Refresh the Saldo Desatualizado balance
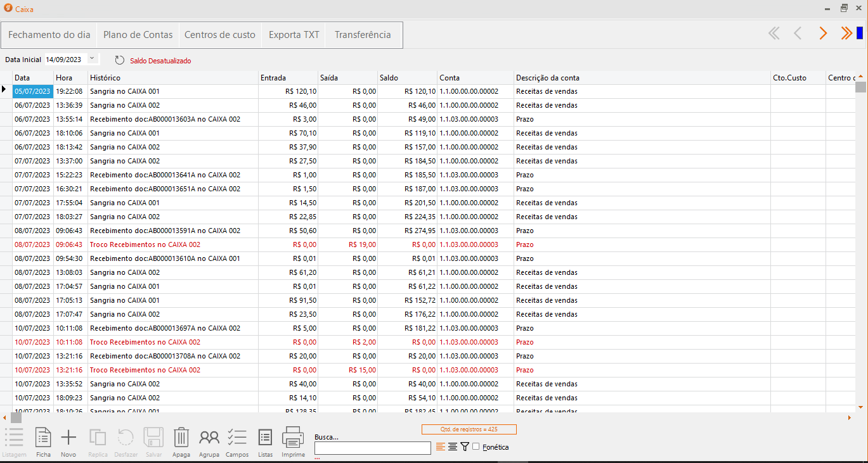The width and height of the screenshot is (868, 463). (x=120, y=60)
